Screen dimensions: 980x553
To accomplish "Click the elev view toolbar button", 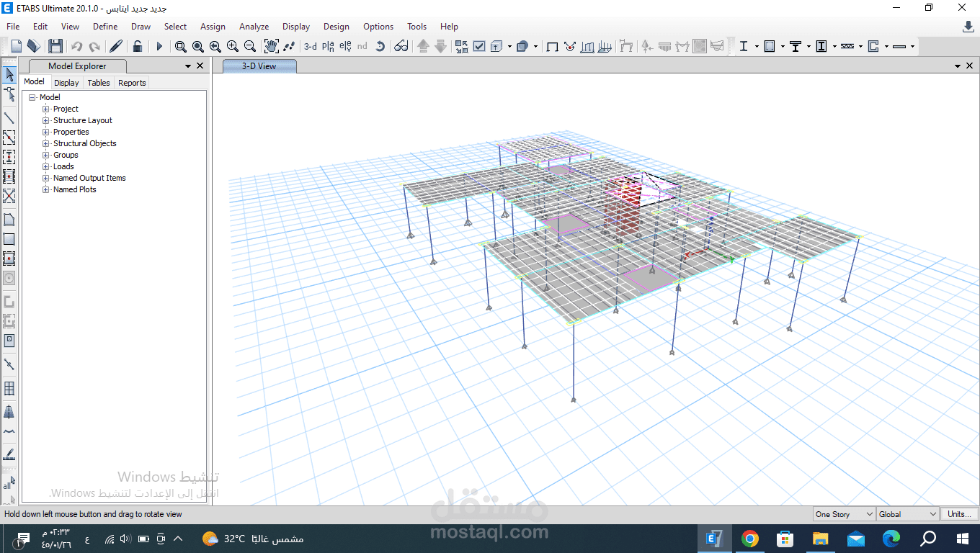I will click(x=345, y=46).
